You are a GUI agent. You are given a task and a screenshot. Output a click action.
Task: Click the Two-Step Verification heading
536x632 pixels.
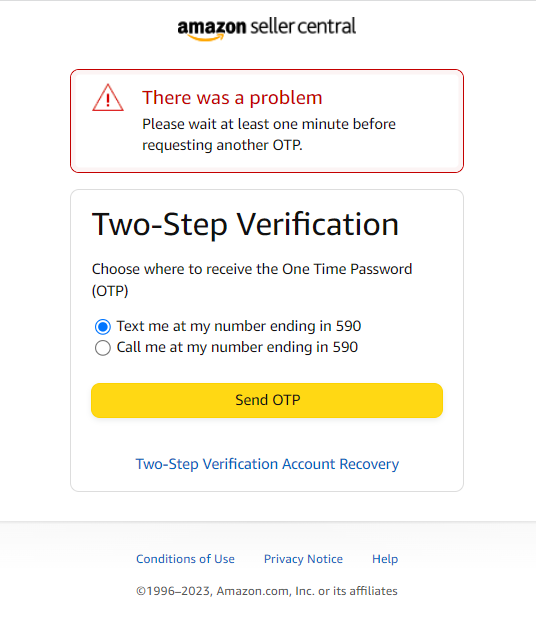(x=245, y=225)
